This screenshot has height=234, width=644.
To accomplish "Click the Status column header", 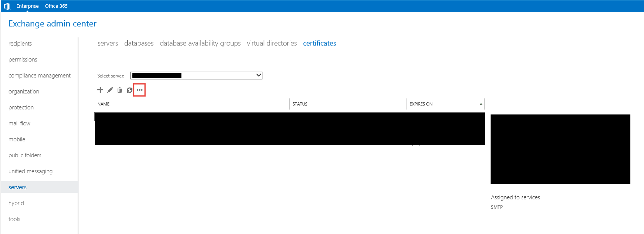I will [348, 104].
